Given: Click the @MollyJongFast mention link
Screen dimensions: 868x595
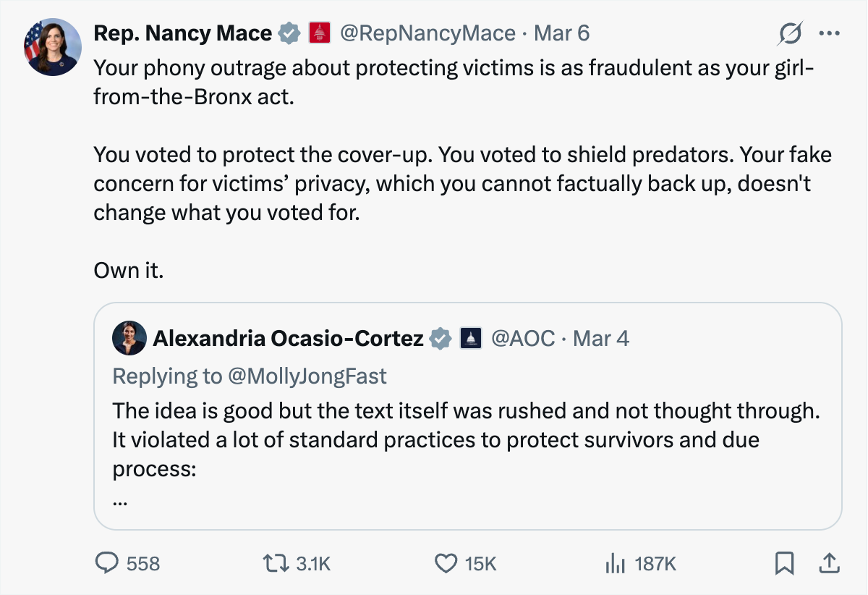Looking at the screenshot, I should coord(307,376).
